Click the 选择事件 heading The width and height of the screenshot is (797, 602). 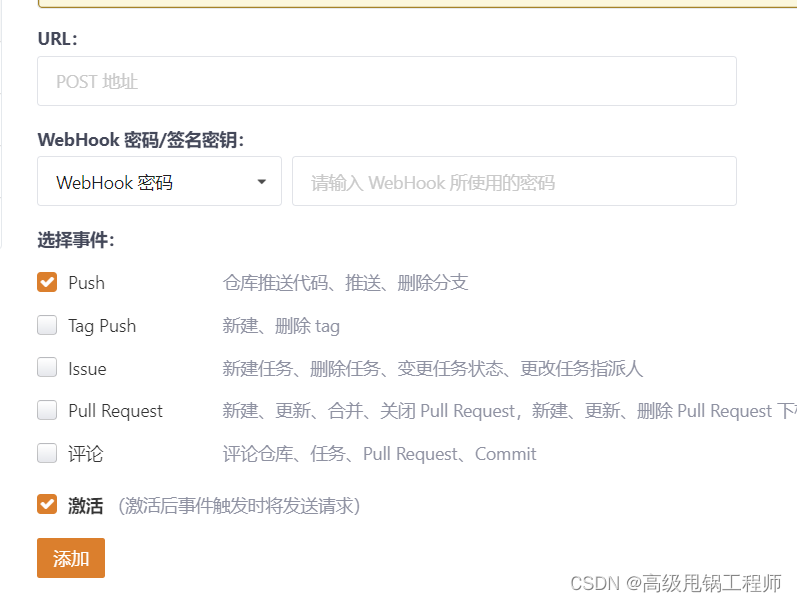pyautogui.click(x=76, y=240)
